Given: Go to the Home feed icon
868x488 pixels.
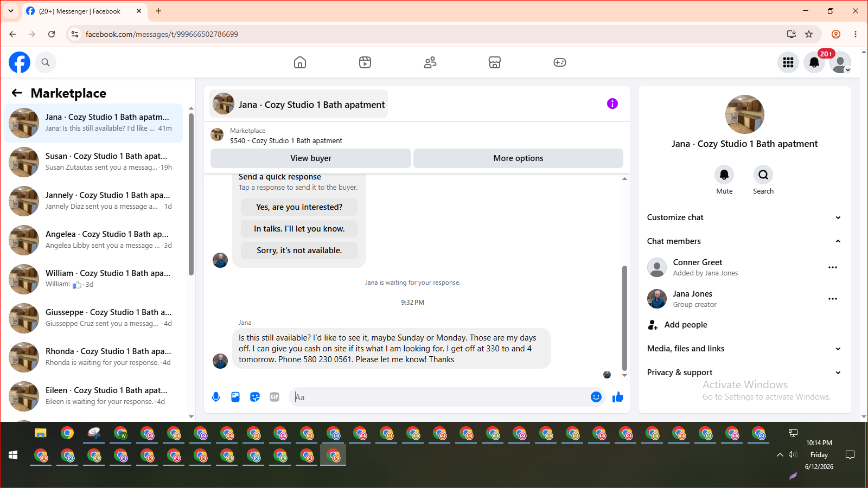Looking at the screenshot, I should pyautogui.click(x=300, y=62).
